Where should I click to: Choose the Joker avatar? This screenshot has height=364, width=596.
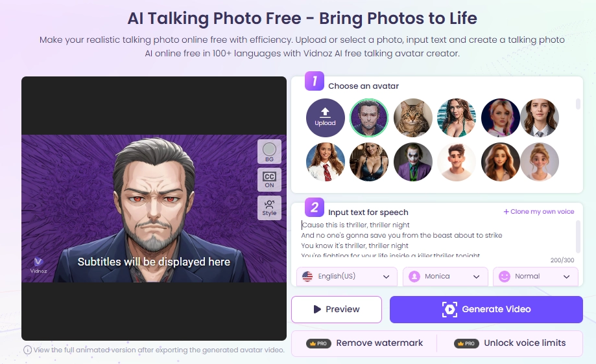click(413, 162)
